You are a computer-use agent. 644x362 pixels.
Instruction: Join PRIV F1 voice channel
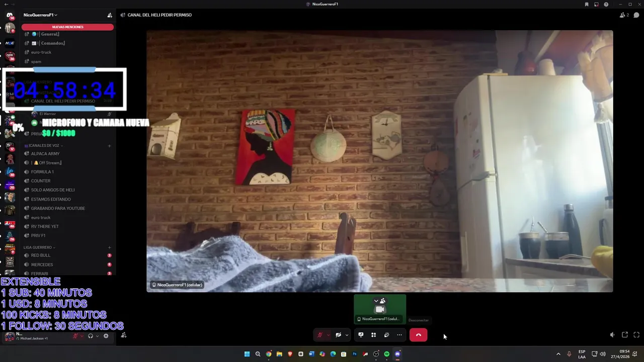pyautogui.click(x=67, y=236)
